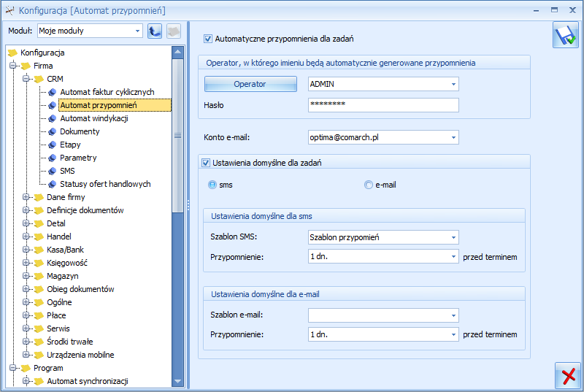
Task: Expand the Obieg dokumentów node
Action: click(x=26, y=288)
